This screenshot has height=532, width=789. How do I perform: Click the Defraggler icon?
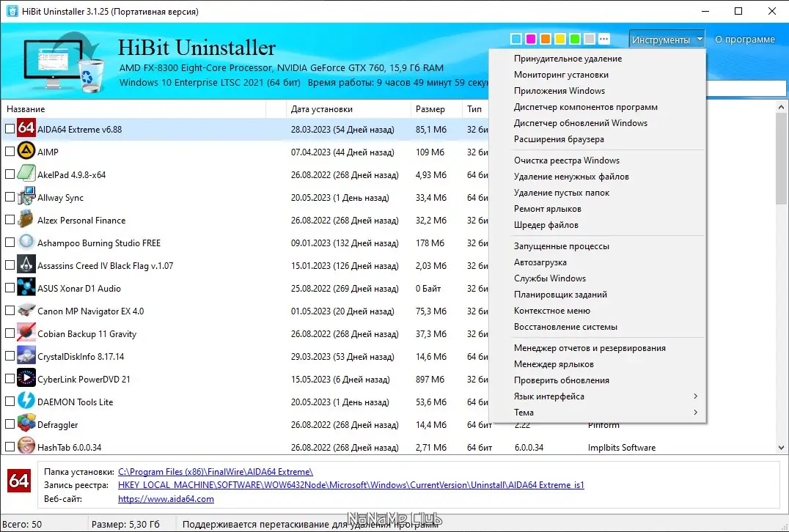coord(26,424)
